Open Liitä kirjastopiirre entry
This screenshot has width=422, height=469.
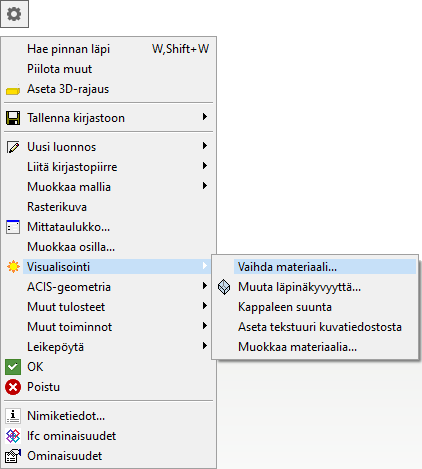108,167
